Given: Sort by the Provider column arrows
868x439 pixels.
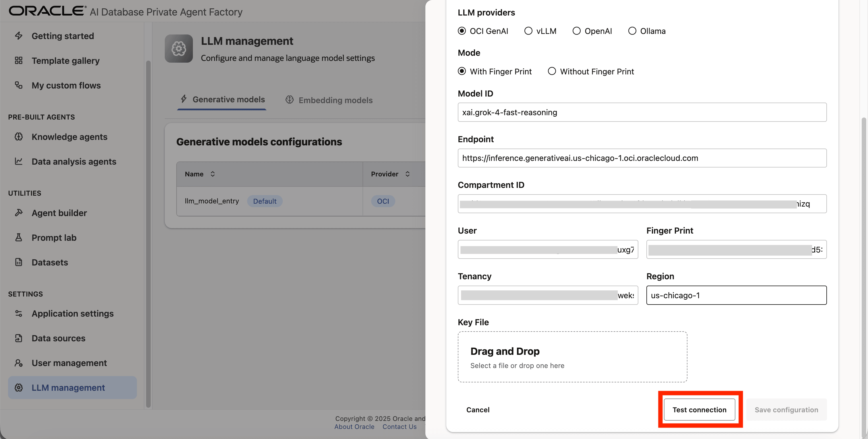Looking at the screenshot, I should (407, 174).
